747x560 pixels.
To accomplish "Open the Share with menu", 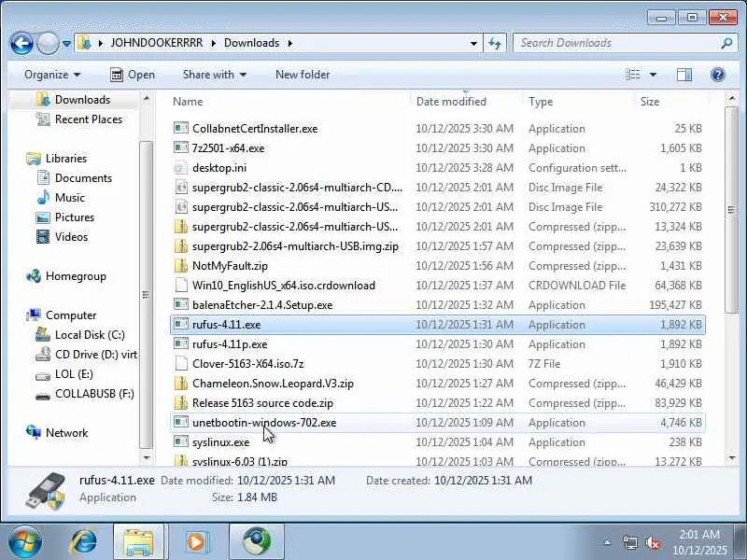I will [x=215, y=75].
